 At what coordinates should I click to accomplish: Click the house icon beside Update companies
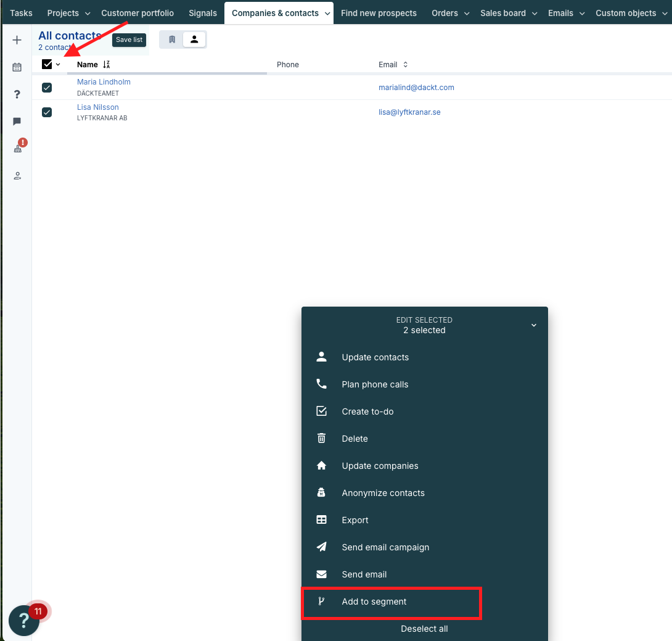click(x=321, y=465)
